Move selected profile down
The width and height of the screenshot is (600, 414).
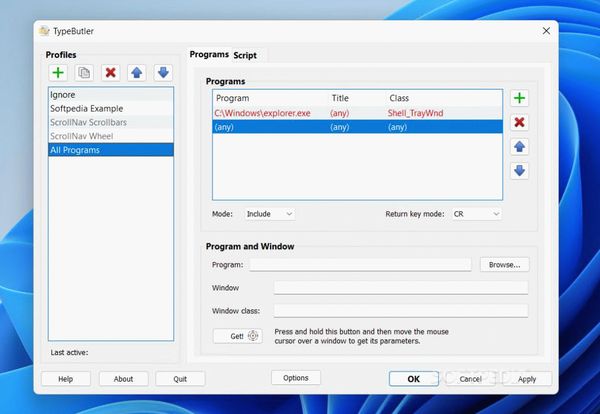tap(163, 73)
